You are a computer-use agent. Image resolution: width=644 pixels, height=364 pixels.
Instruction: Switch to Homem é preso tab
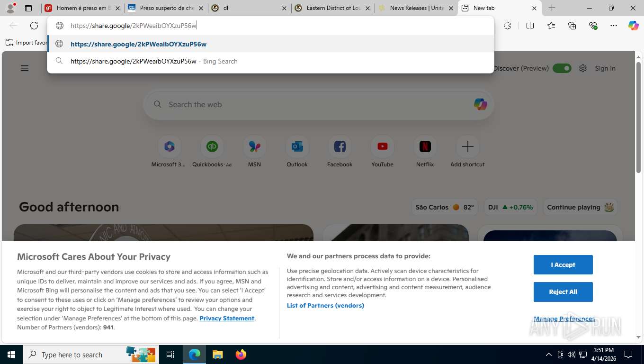point(83,8)
